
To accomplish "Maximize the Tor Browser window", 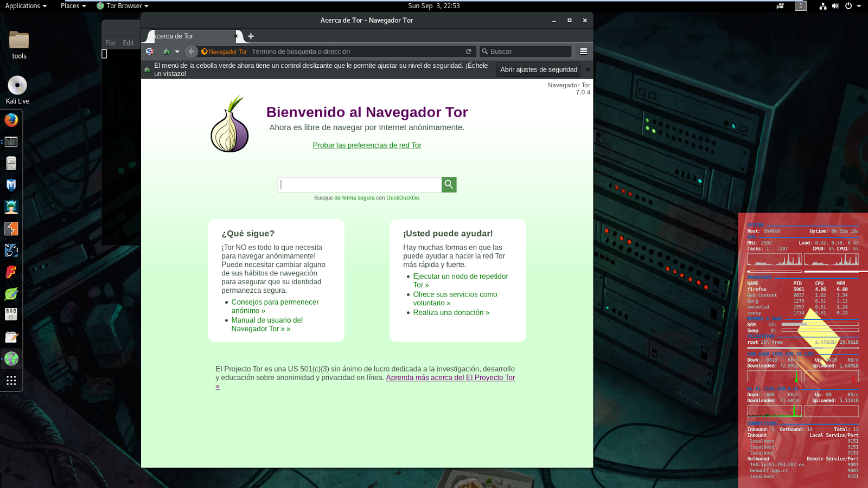I will (x=570, y=21).
